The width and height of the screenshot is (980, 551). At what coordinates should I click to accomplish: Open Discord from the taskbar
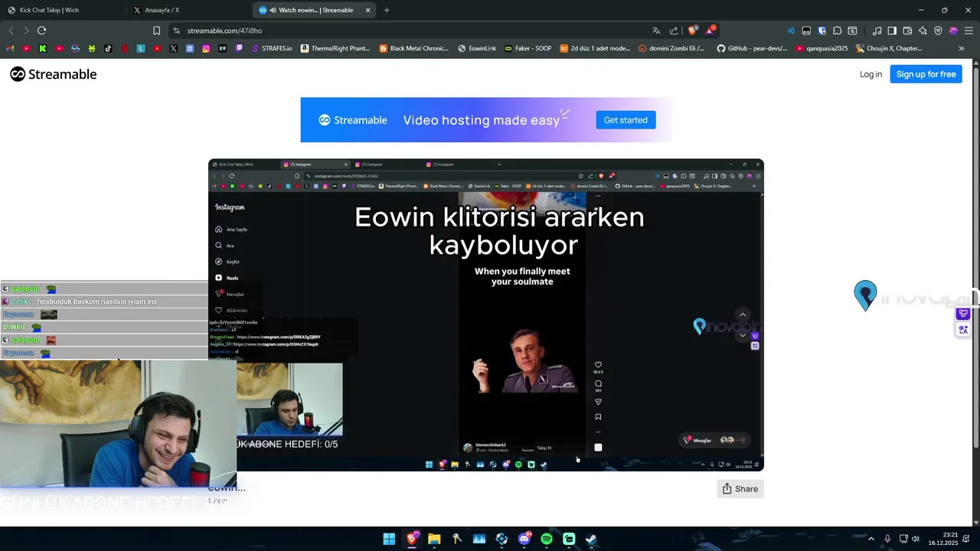(x=524, y=539)
